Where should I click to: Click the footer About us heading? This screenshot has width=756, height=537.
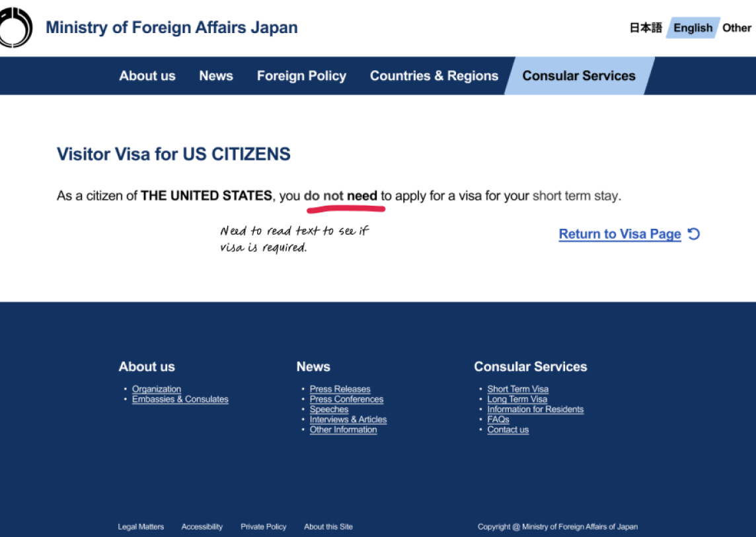click(147, 366)
